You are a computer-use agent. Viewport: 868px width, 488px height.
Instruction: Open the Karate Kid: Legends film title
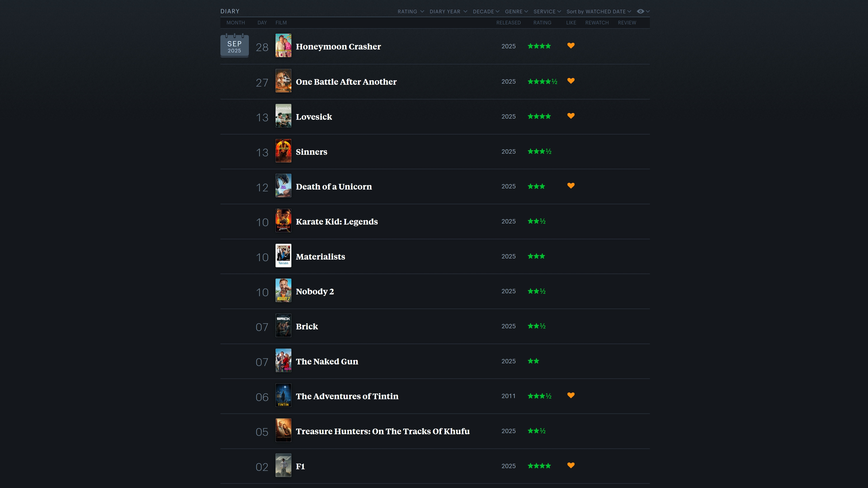(336, 222)
